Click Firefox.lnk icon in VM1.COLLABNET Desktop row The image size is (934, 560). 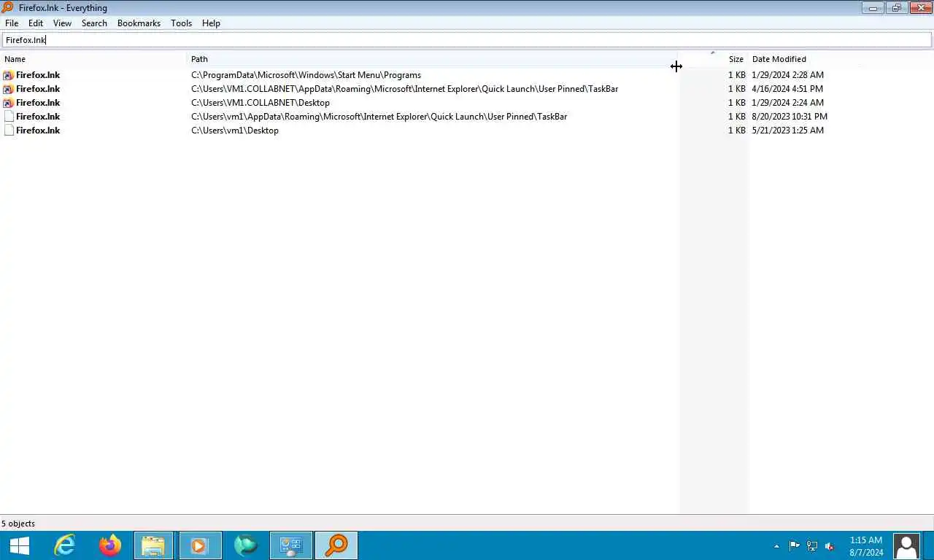pyautogui.click(x=9, y=103)
